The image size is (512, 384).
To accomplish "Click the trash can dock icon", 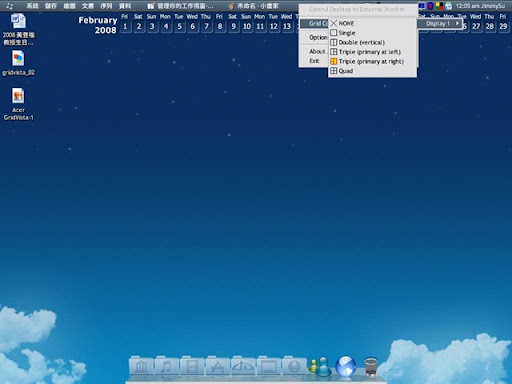I will tap(371, 366).
